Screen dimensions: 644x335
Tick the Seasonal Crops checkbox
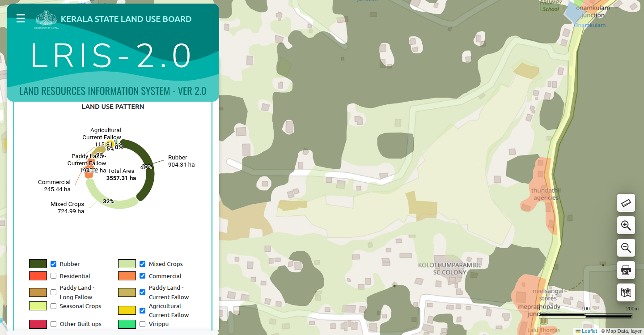[54, 306]
